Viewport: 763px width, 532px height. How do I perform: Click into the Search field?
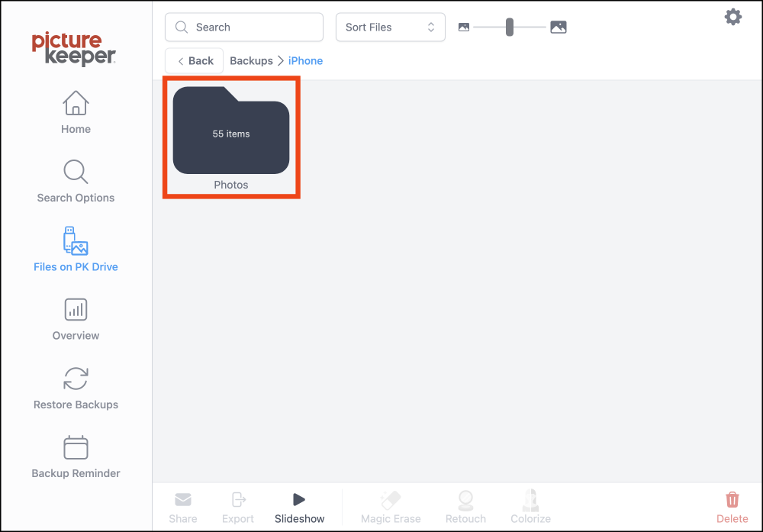click(244, 27)
